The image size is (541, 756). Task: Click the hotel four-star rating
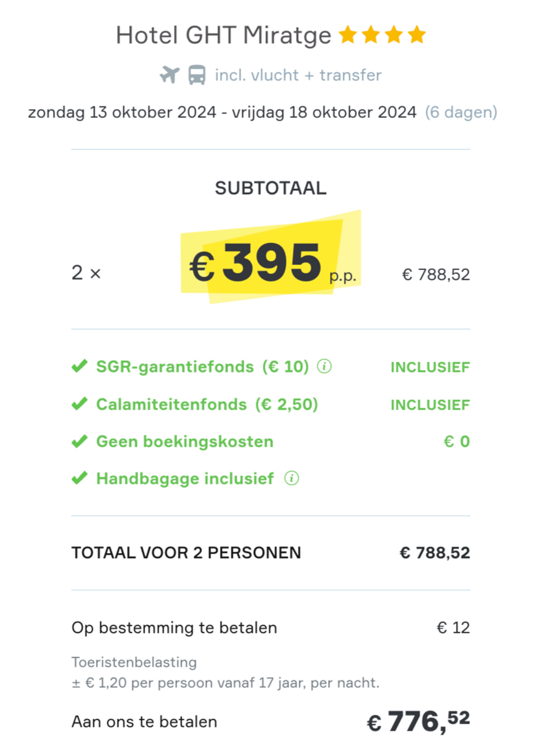[x=382, y=35]
